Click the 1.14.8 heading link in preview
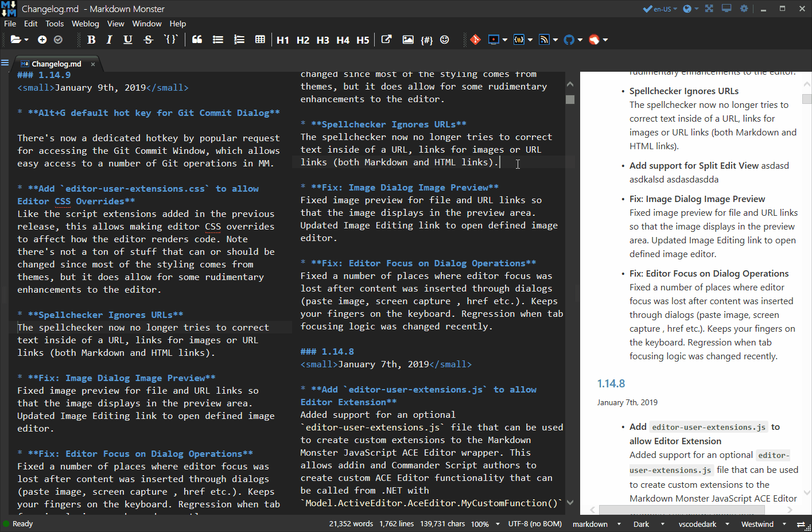 pos(611,383)
